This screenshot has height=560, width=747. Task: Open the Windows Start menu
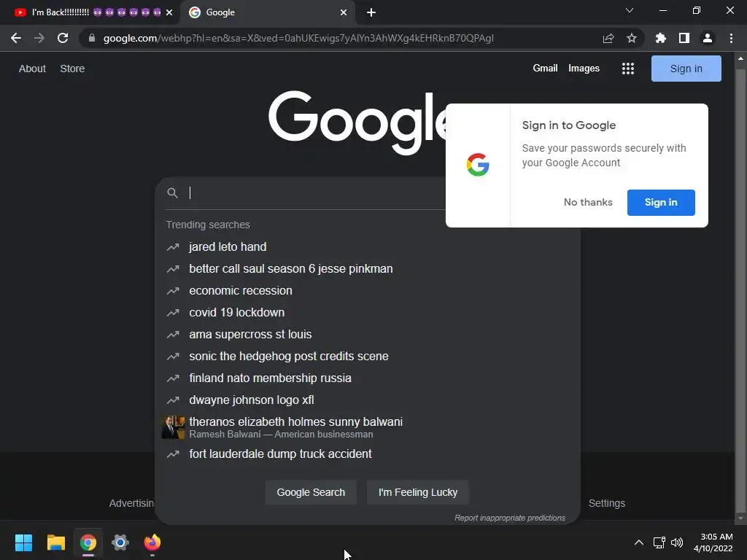click(x=23, y=542)
